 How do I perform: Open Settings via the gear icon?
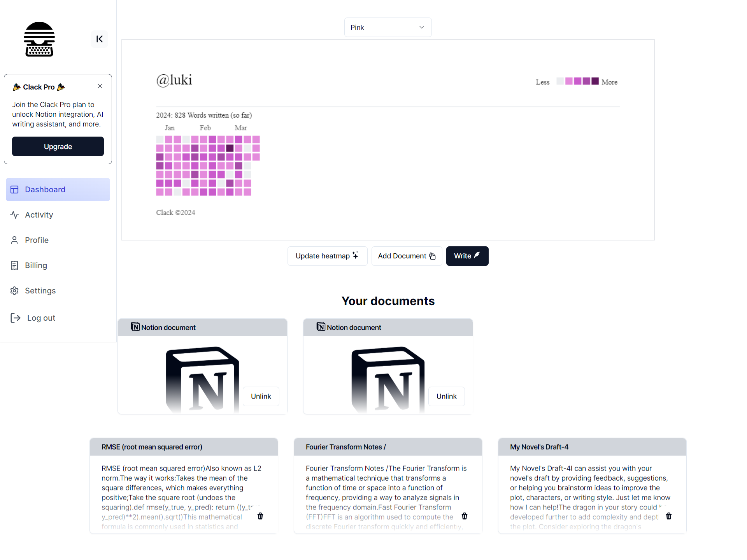14,290
